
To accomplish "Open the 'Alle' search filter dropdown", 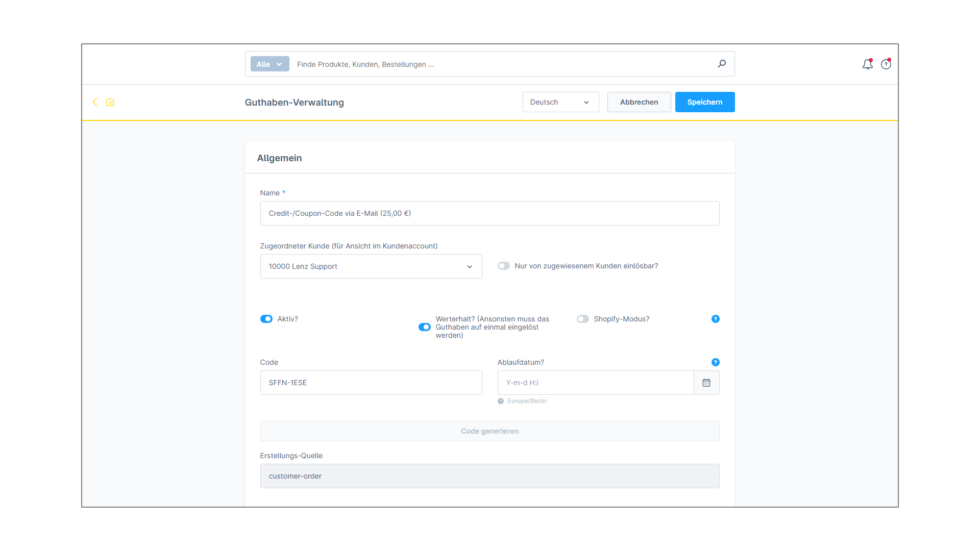I will tap(269, 64).
